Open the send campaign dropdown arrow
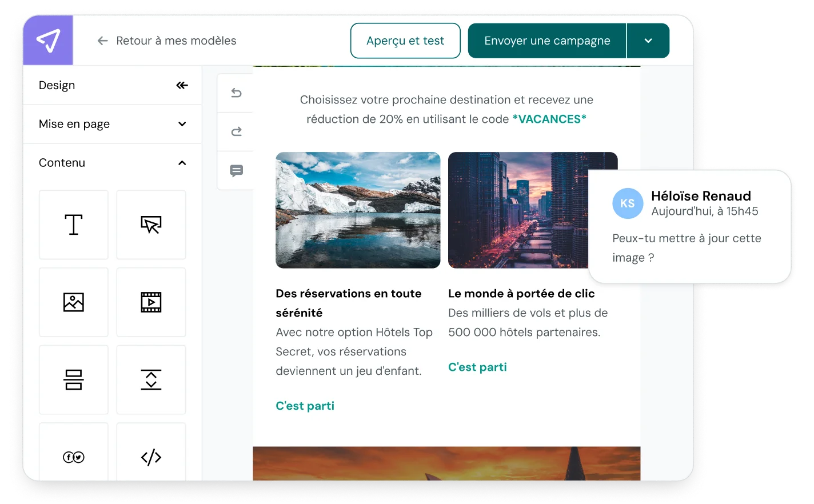 coord(648,41)
